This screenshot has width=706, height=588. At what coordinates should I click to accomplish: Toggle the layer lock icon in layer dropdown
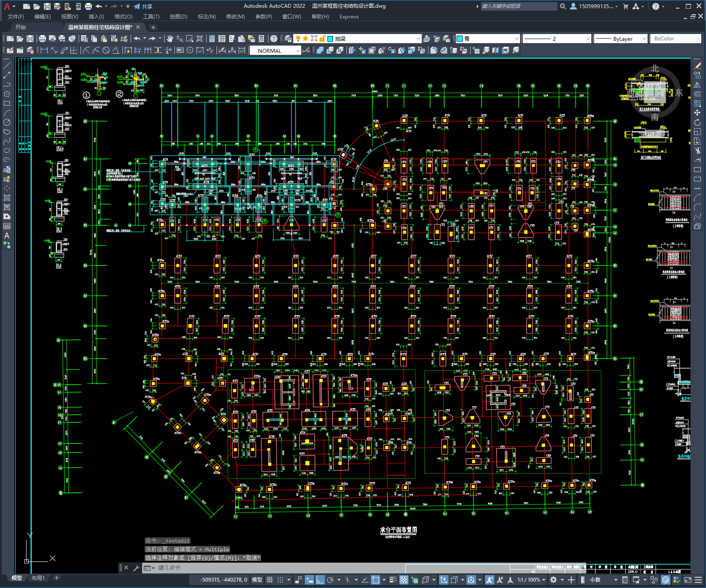(323, 39)
